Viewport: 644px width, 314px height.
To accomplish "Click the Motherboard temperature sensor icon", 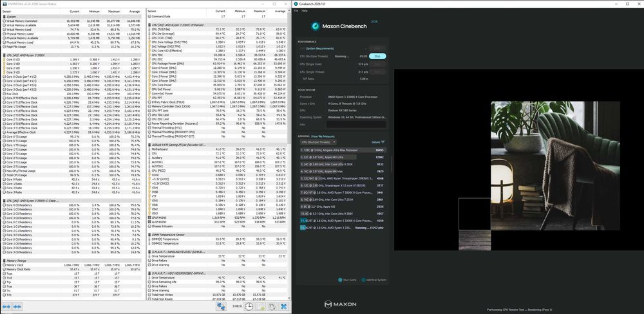I will point(149,149).
